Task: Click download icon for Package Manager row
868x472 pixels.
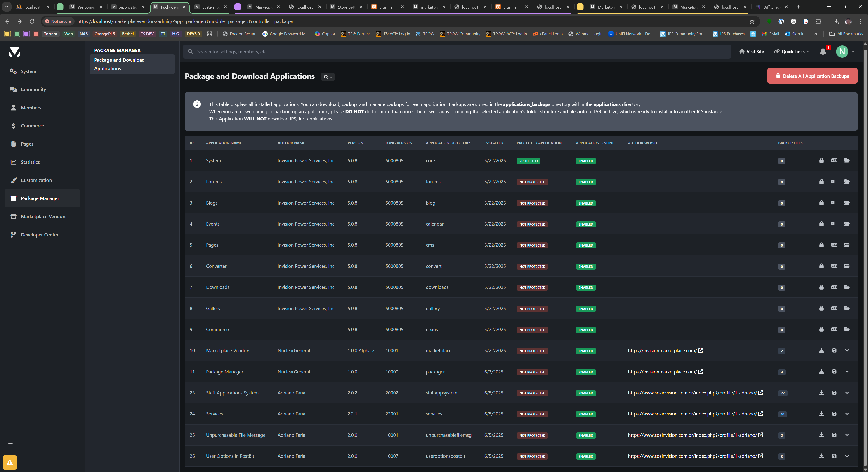Action: (x=821, y=372)
